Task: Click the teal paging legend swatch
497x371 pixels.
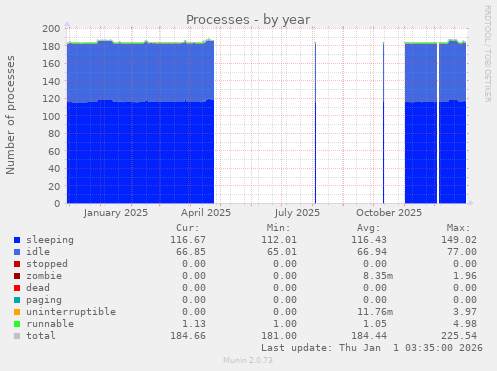Action: (17, 300)
